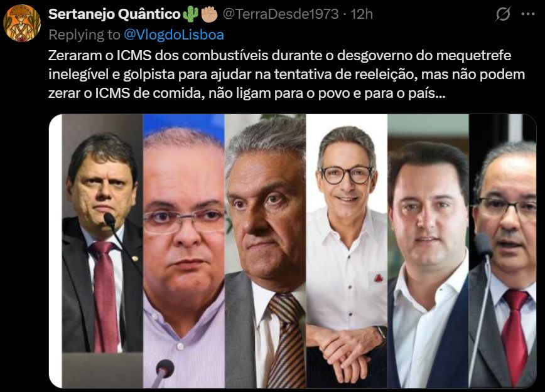Click the raised fist emoji in the name
This screenshot has width=545, height=392.
(210, 14)
